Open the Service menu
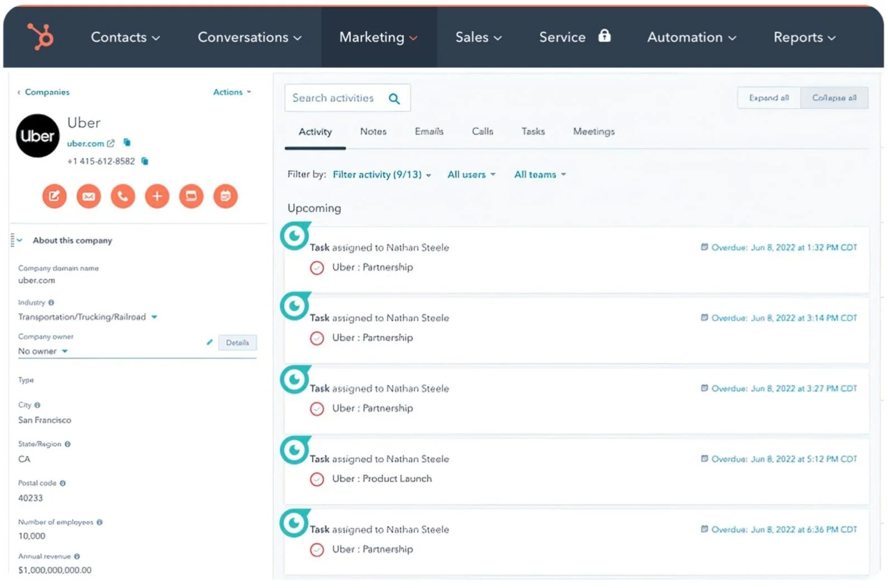 click(x=562, y=37)
